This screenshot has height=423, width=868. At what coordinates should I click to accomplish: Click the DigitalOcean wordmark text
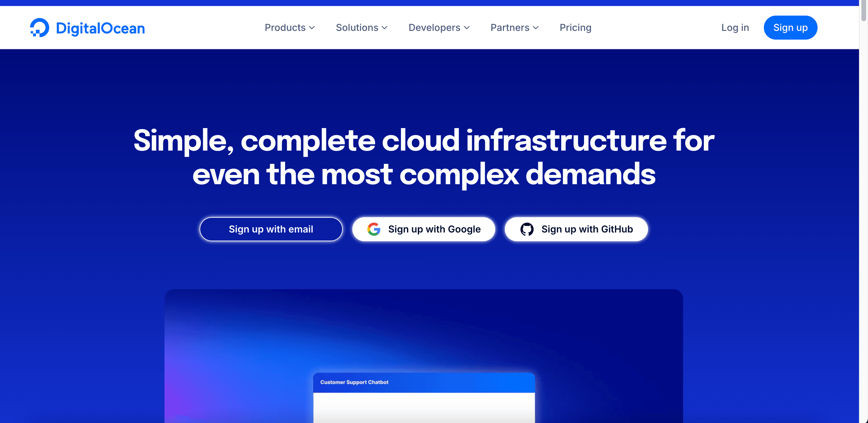101,28
